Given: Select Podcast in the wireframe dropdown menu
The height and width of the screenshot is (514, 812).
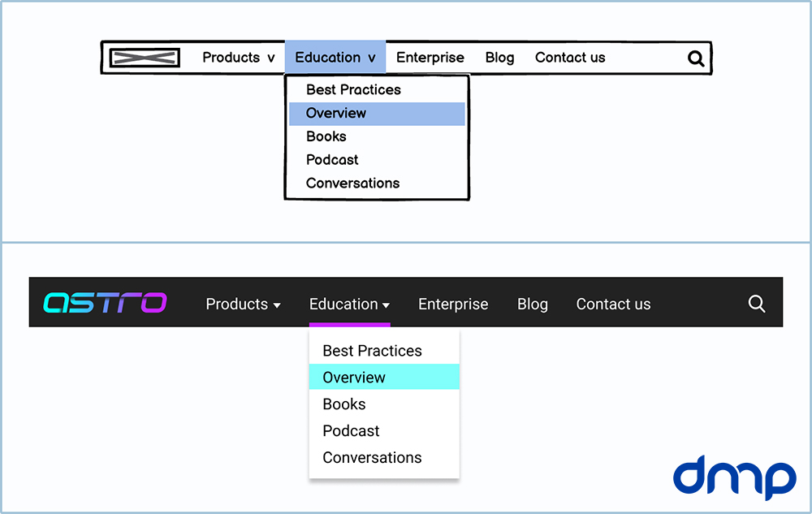Looking at the screenshot, I should point(332,160).
